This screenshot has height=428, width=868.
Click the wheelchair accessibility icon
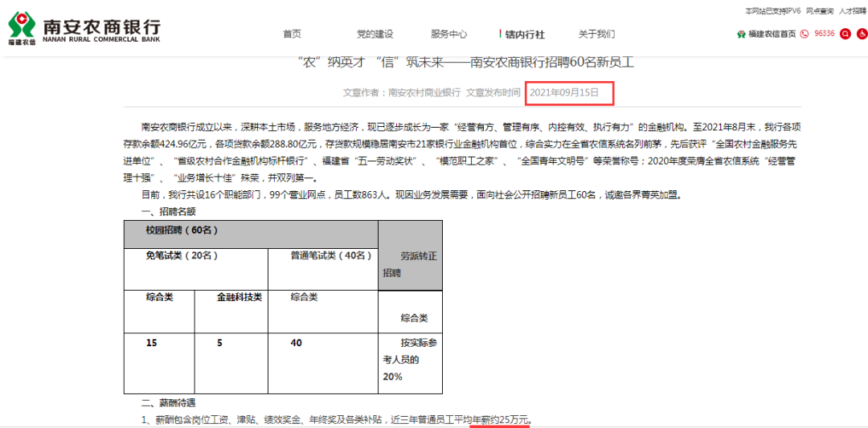point(862,34)
